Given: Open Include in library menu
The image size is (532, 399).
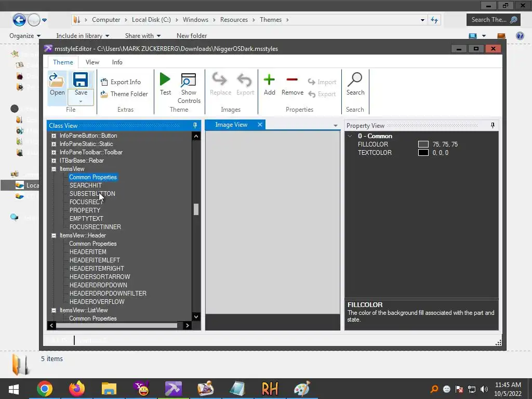Looking at the screenshot, I should [83, 36].
